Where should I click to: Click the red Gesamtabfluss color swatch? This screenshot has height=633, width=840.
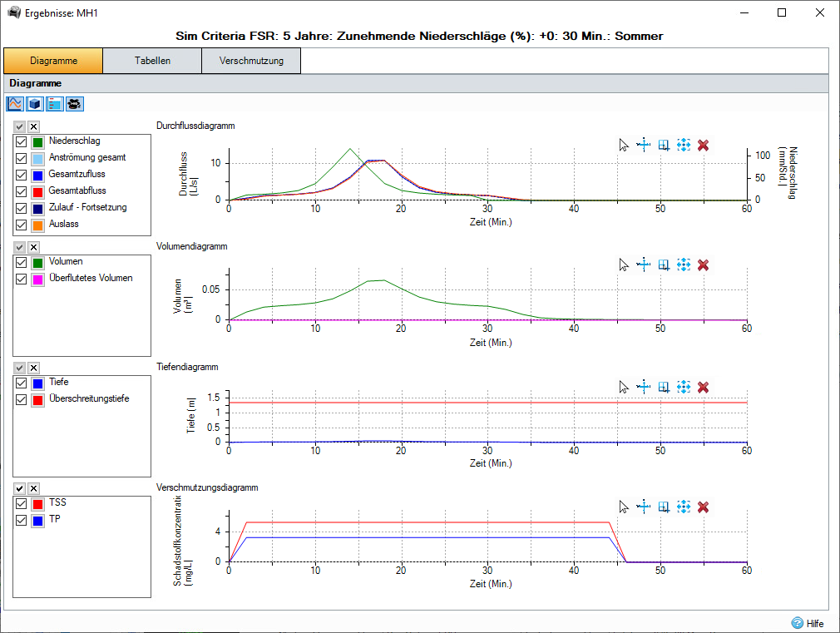[37, 192]
